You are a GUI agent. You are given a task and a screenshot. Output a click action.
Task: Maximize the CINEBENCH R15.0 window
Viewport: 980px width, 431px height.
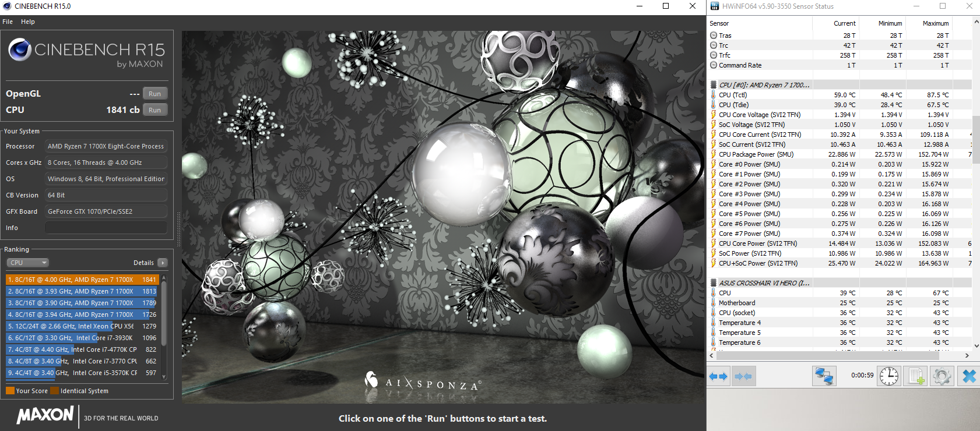[666, 6]
